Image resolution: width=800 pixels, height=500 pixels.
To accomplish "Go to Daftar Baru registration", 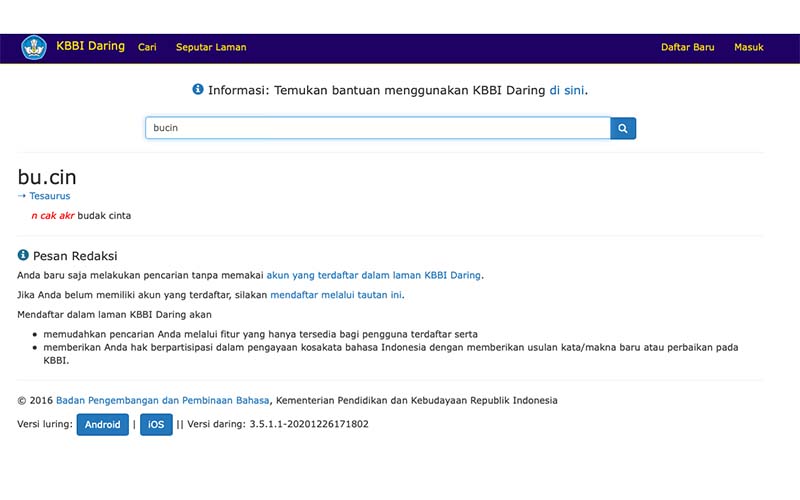I will [687, 47].
